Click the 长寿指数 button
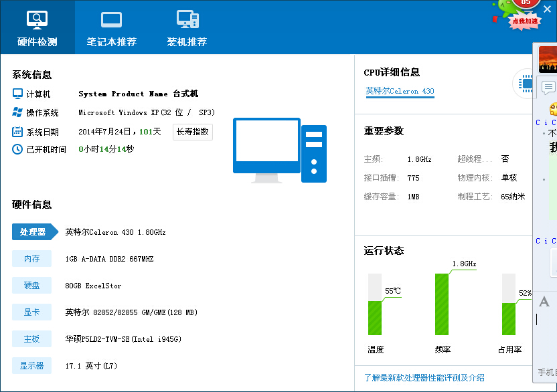 193,132
